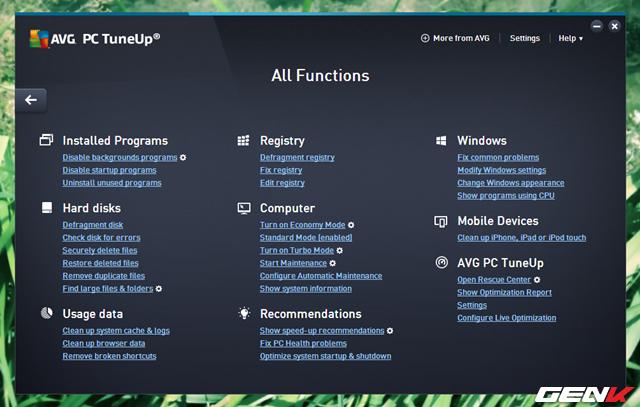Enable Turbo Mode from Computer section
The height and width of the screenshot is (407, 640).
point(296,250)
